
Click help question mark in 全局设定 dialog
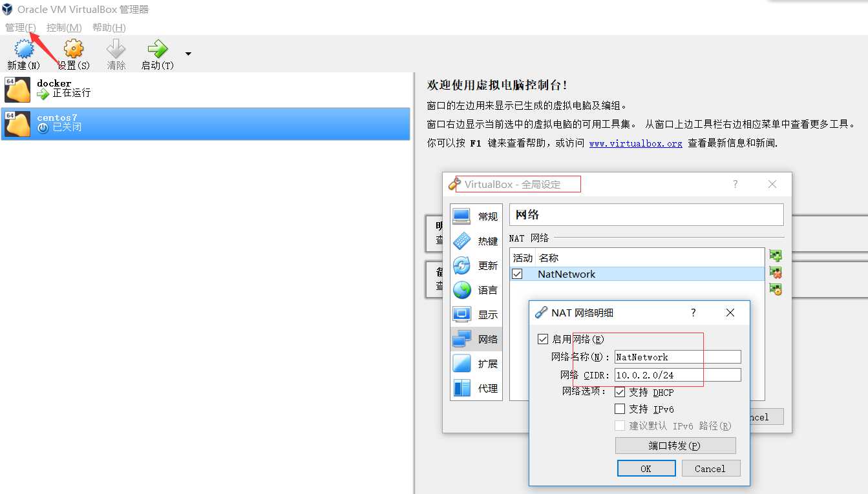(x=735, y=184)
